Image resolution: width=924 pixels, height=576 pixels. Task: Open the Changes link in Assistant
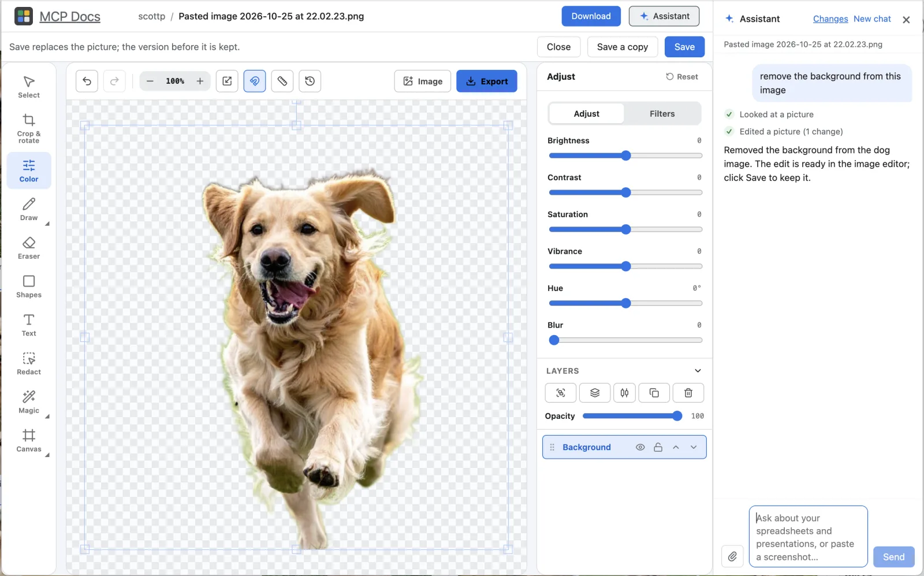point(830,19)
